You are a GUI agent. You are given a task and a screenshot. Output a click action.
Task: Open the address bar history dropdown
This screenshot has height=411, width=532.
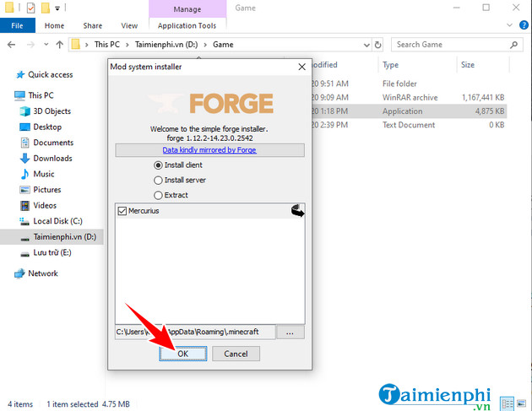pos(366,45)
